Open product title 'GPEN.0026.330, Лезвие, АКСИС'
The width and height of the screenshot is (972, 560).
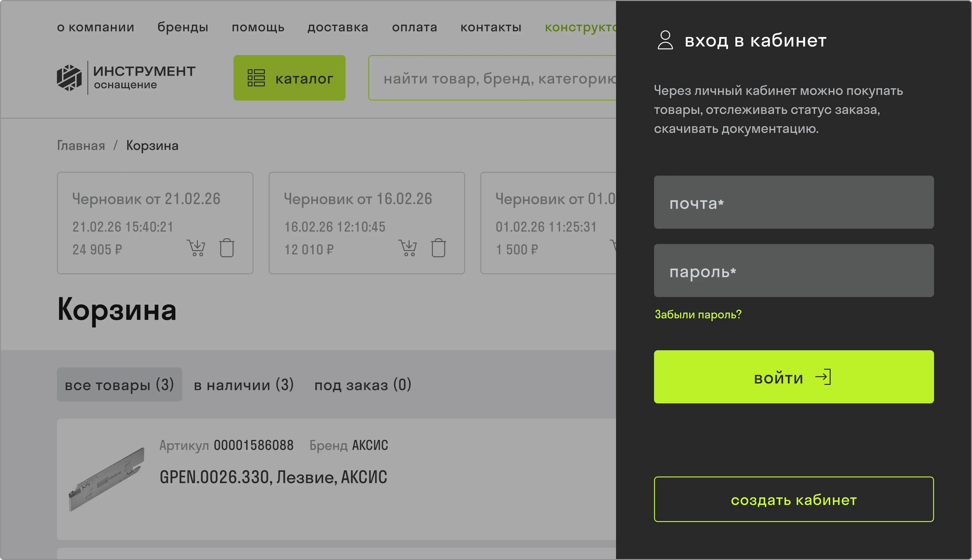click(x=273, y=477)
